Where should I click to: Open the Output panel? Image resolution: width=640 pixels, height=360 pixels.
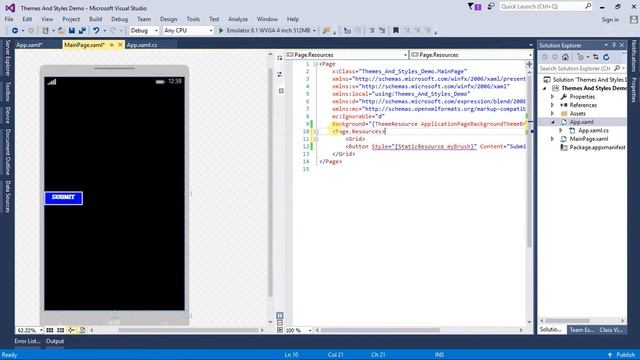point(55,341)
